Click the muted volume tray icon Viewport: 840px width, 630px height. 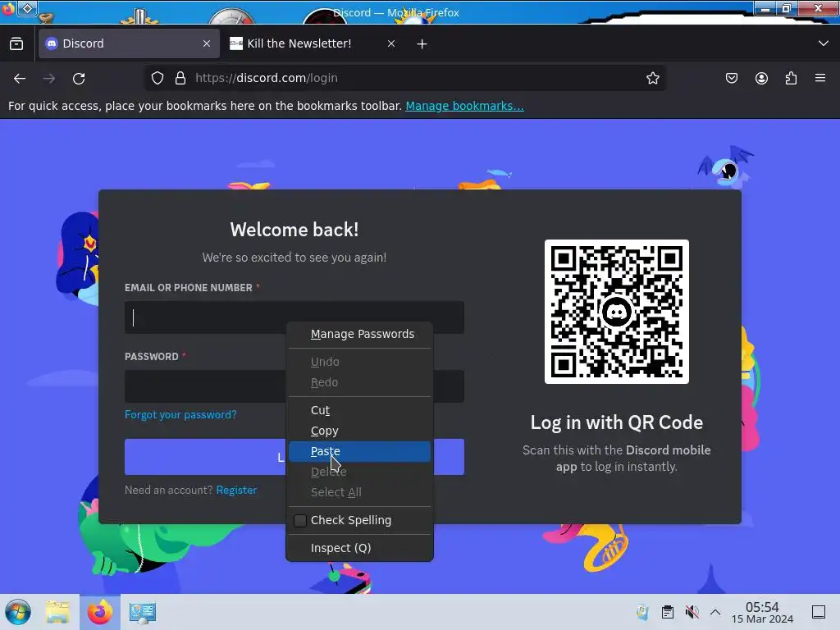pyautogui.click(x=692, y=612)
